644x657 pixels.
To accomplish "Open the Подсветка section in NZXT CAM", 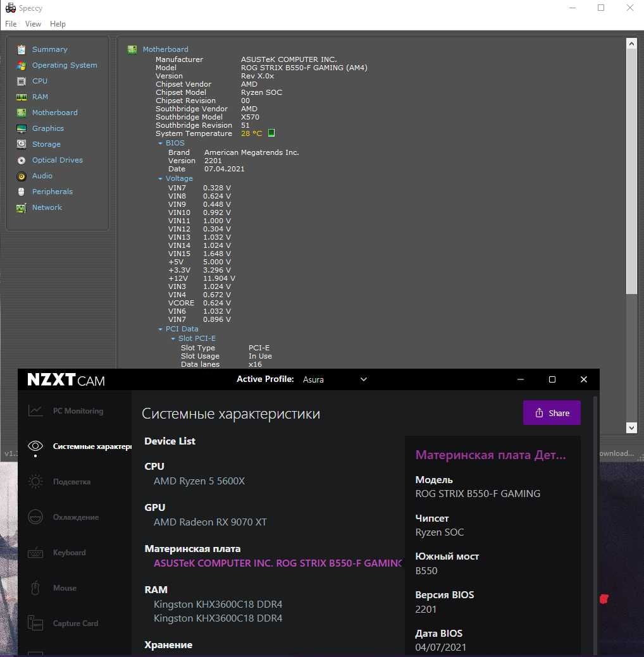I will (x=71, y=482).
